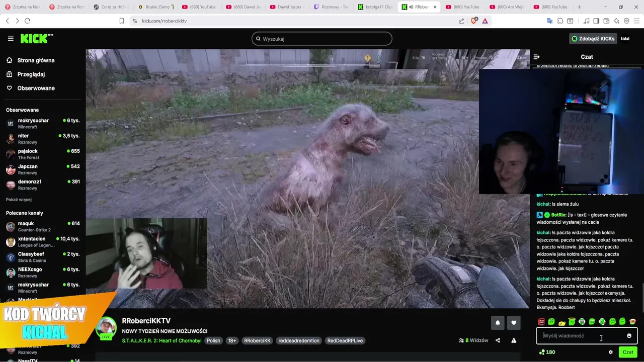This screenshot has width=644, height=362.
Task: Open Brave Rewards triangle icon
Action: coord(485,21)
